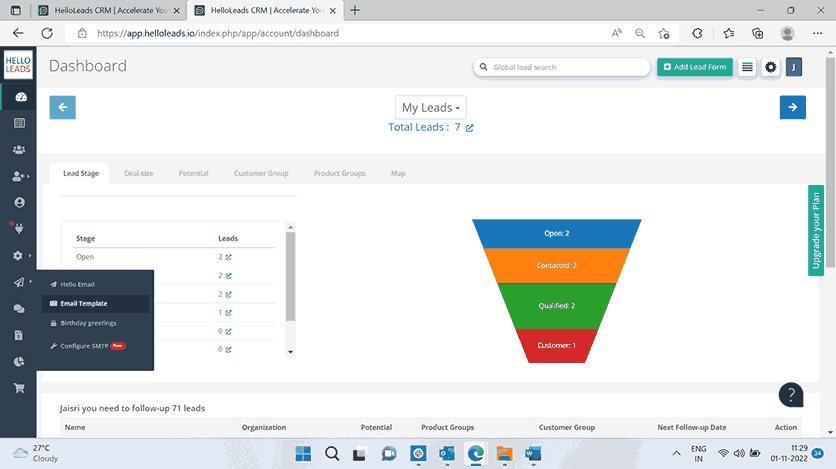This screenshot has height=469, width=836.
Task: Open the leads group icon in sidebar
Action: [19, 150]
